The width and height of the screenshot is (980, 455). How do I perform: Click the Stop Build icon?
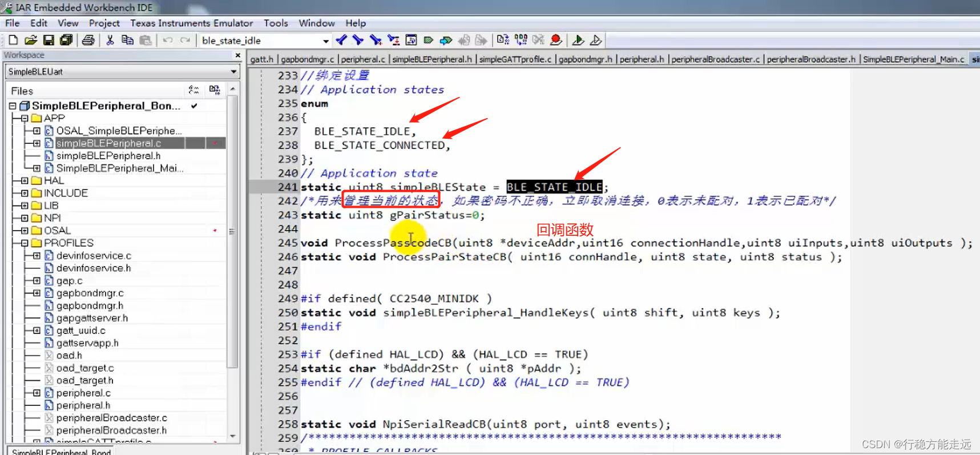point(538,40)
